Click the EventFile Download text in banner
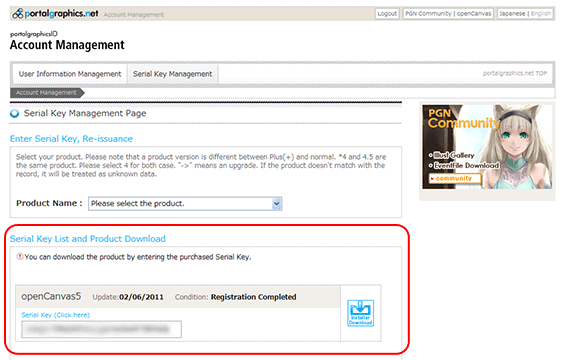The height and width of the screenshot is (360, 563). click(x=466, y=165)
